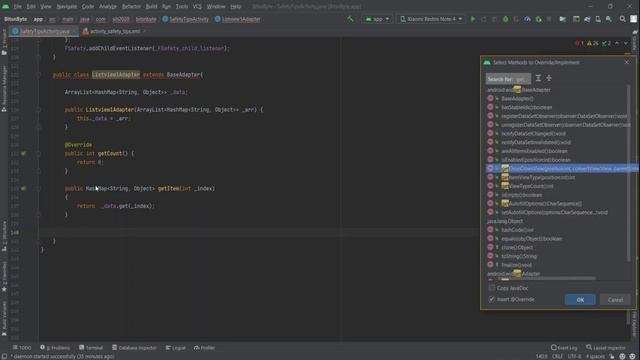Go to next highlighted error arrow
640x360 pixels.
coord(626,43)
